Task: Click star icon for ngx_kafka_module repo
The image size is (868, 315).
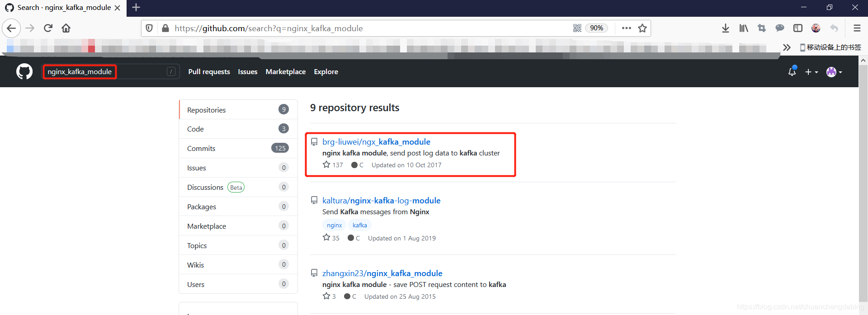Action: click(x=326, y=165)
